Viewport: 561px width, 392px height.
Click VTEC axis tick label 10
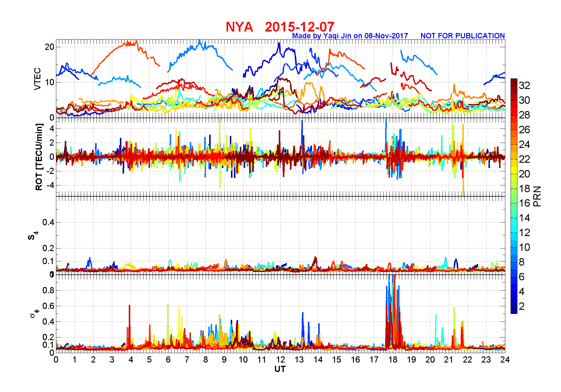pos(49,82)
